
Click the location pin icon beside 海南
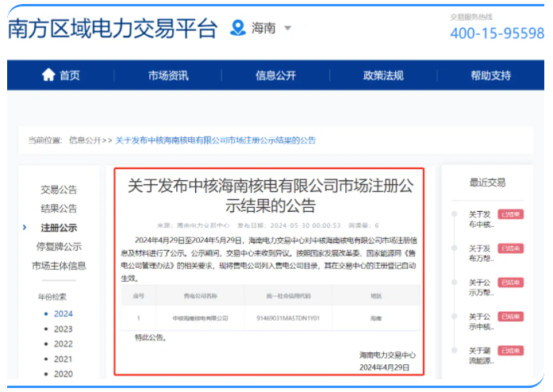pos(238,28)
